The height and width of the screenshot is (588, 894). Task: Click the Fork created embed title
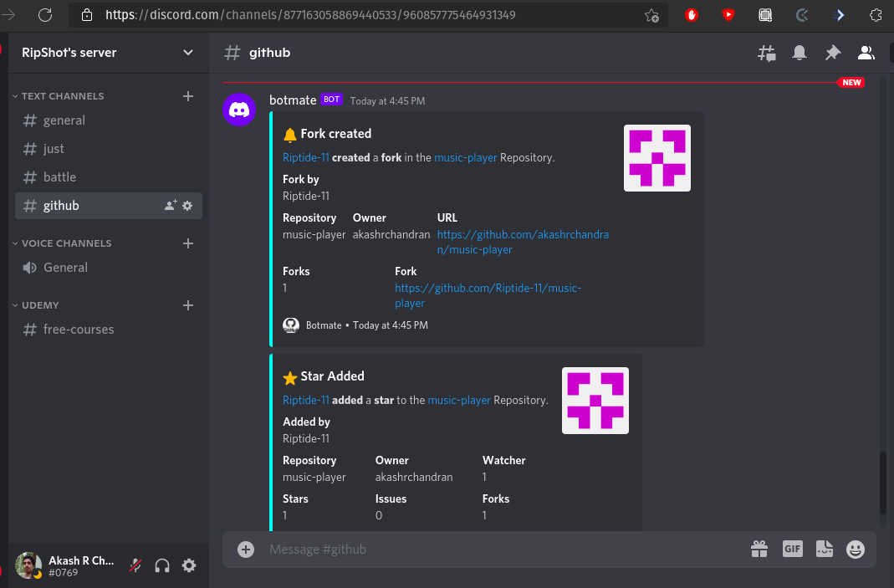[x=336, y=134]
